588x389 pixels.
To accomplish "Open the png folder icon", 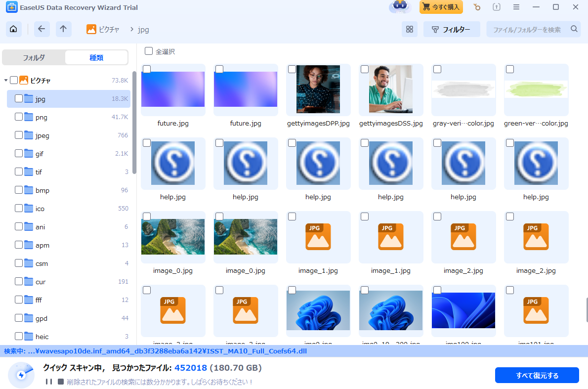I will coord(29,117).
